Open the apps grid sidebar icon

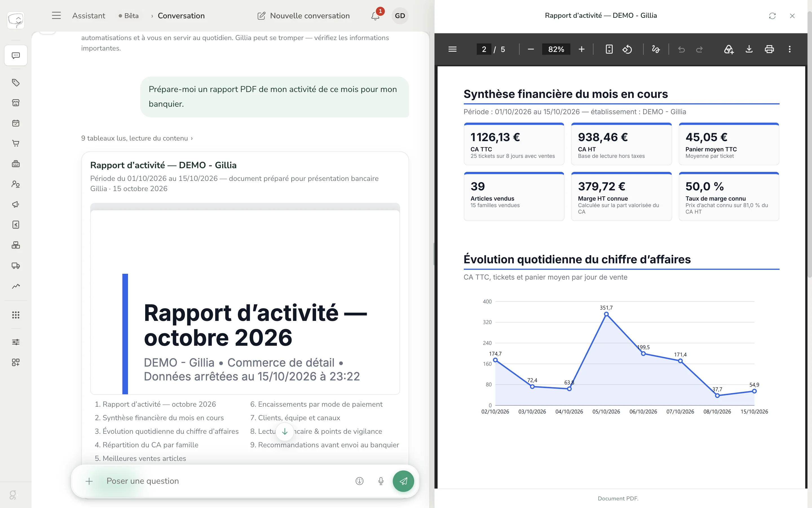pyautogui.click(x=16, y=315)
